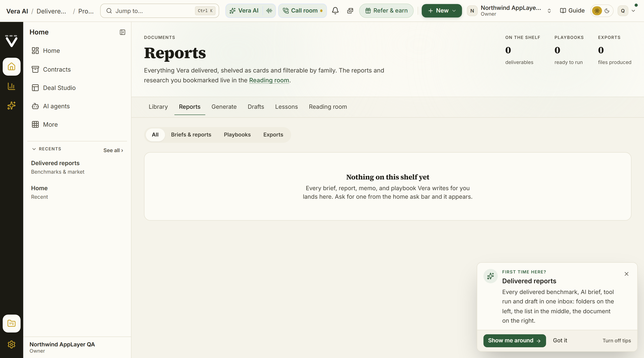The image size is (644, 358).
Task: Open the Guide
Action: [572, 11]
